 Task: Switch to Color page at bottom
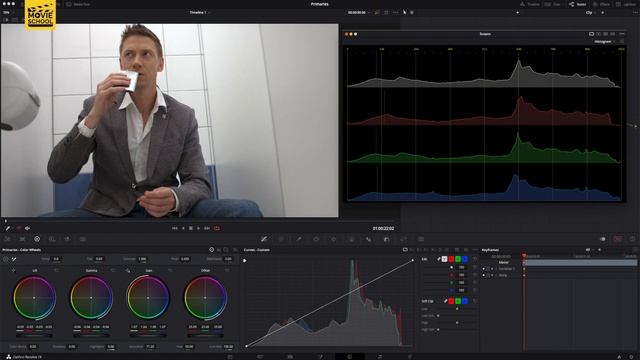tap(350, 357)
